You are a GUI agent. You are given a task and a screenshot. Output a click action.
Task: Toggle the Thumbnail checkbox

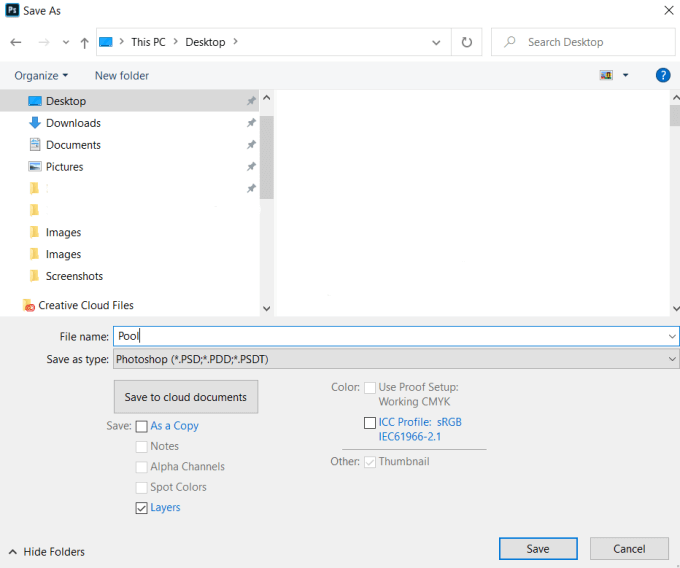(x=370, y=462)
